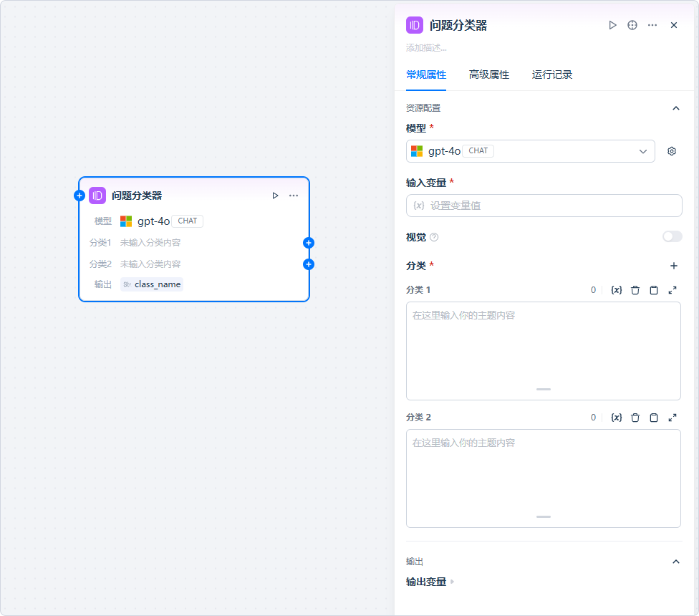Viewport: 699px width, 616px height.
Task: Run the node from the panel header play icon
Action: tap(612, 25)
